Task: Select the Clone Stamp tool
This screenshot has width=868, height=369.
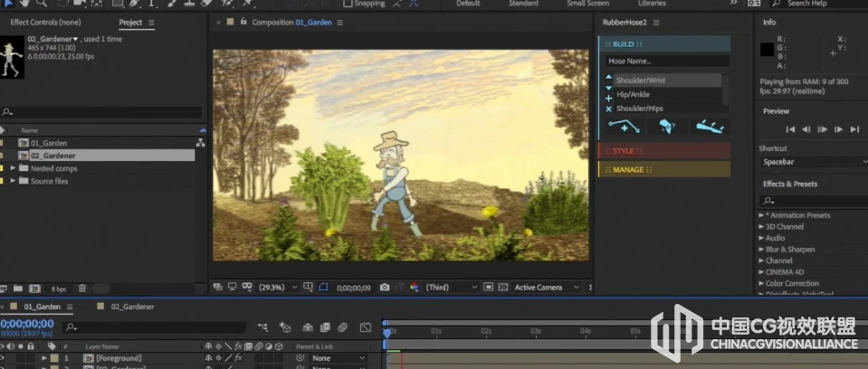Action: [189, 3]
